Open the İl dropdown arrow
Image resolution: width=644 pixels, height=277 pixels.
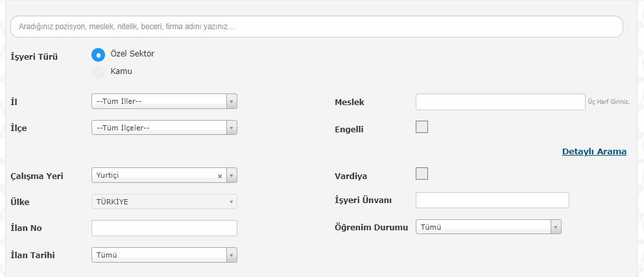click(232, 101)
